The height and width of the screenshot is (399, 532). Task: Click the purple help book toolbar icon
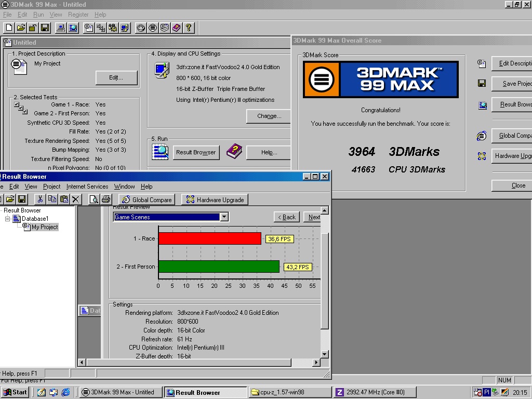177,28
